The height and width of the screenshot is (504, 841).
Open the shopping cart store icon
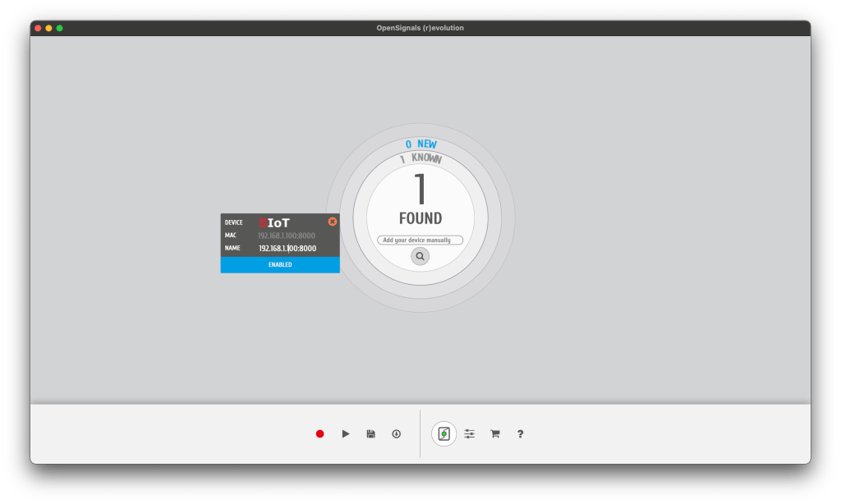pyautogui.click(x=494, y=433)
